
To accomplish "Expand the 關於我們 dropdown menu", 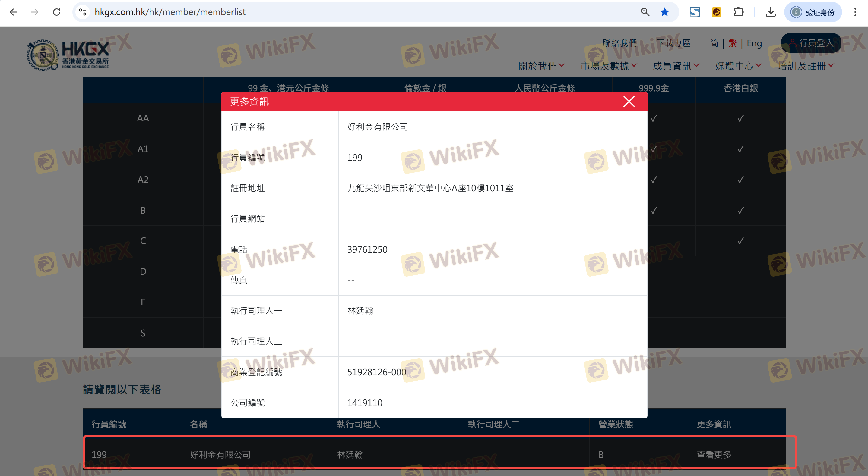I will 541,66.
